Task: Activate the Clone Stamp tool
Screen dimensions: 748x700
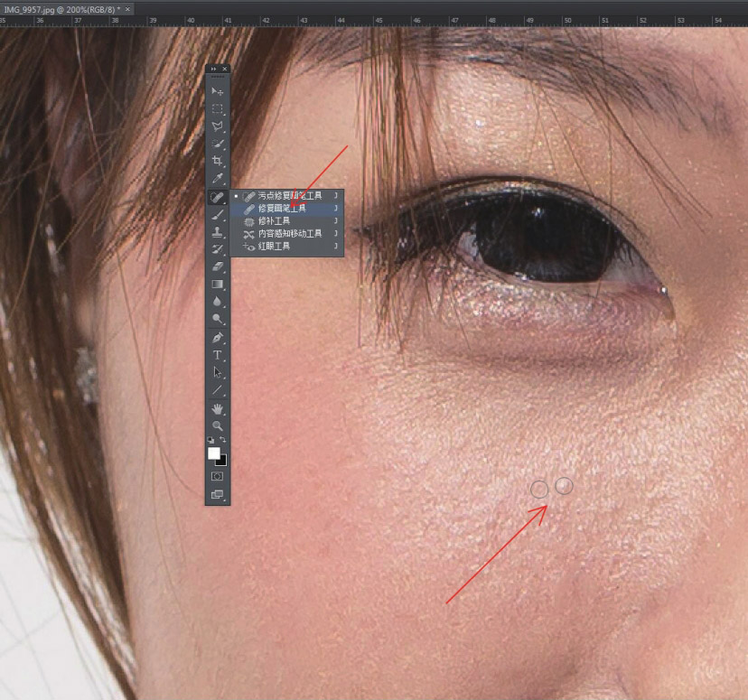Action: (218, 231)
